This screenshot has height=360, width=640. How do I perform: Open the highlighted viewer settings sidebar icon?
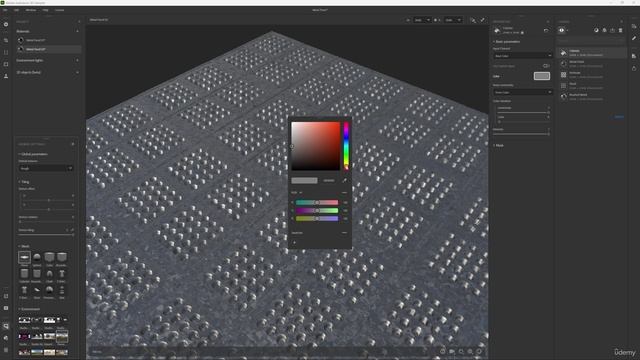pos(6,326)
